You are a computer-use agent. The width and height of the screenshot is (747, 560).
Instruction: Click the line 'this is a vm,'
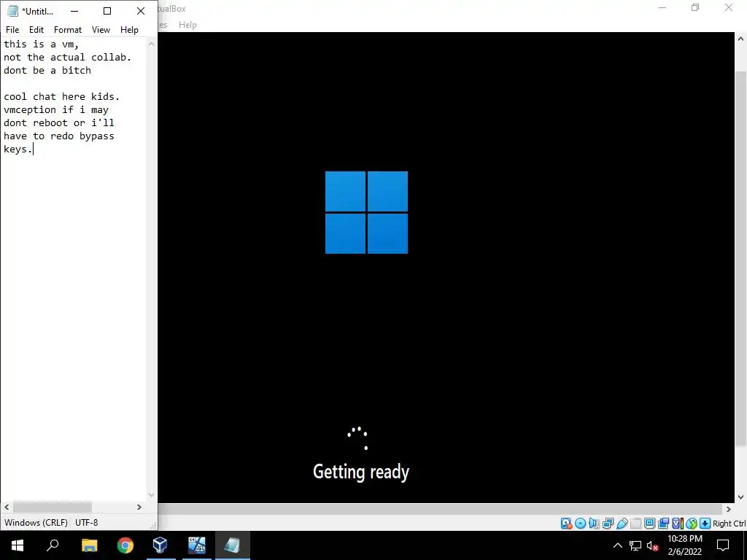click(42, 44)
